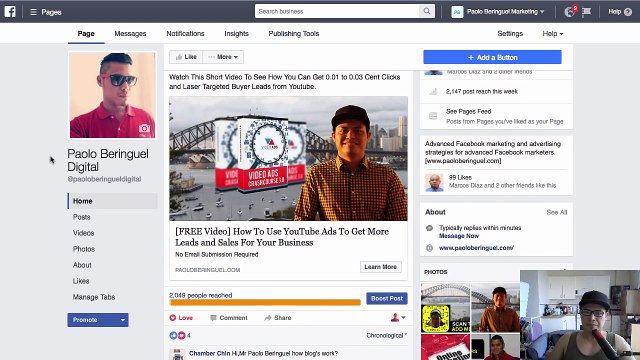Open page Settings
The height and width of the screenshot is (360, 640).
tap(510, 34)
